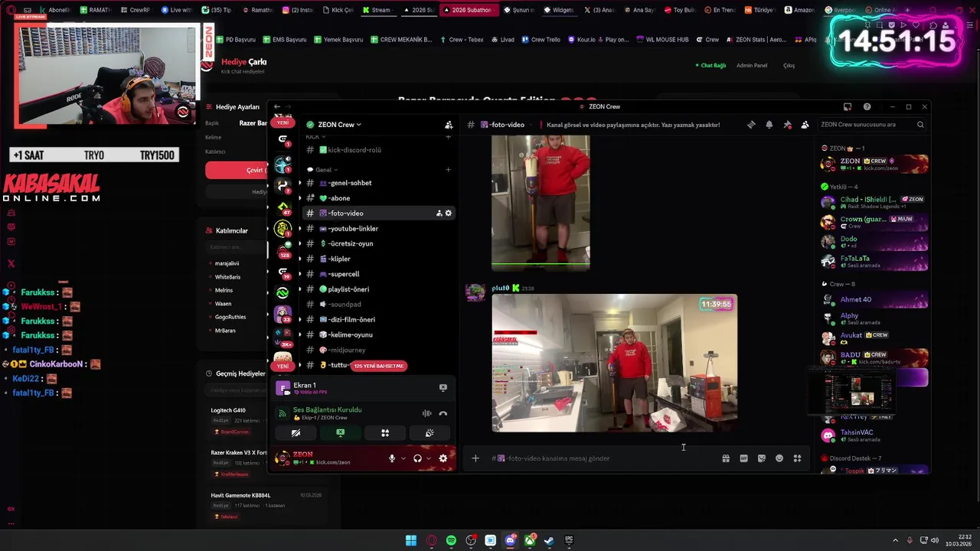
Task: Open the klipler channel
Action: coord(379,259)
